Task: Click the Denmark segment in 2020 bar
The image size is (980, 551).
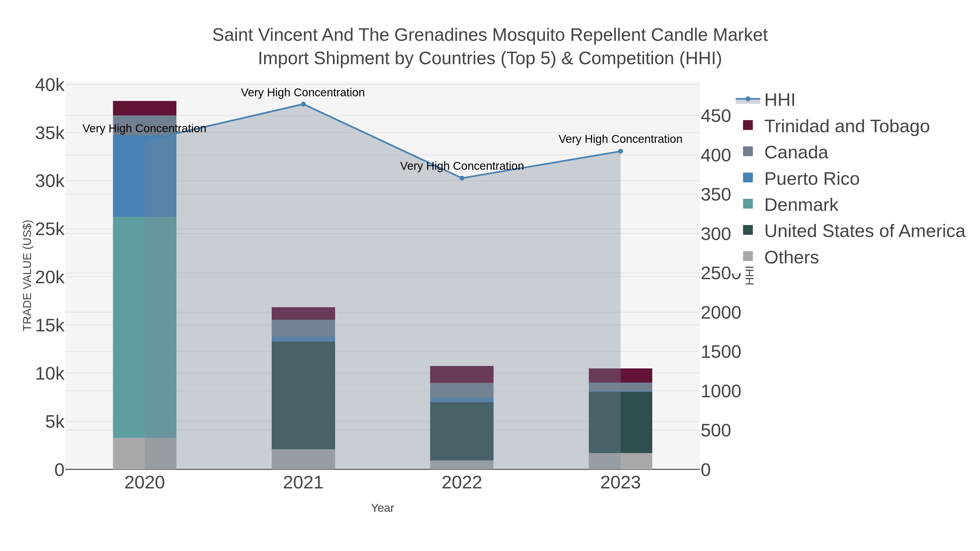Action: pos(145,327)
